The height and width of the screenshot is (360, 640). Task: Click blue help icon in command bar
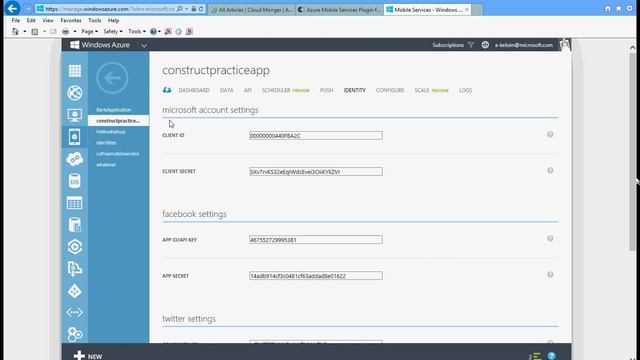pyautogui.click(x=153, y=31)
